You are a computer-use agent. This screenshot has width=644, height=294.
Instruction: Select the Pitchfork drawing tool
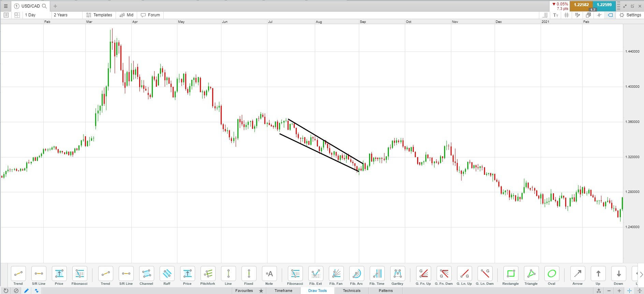tap(208, 276)
